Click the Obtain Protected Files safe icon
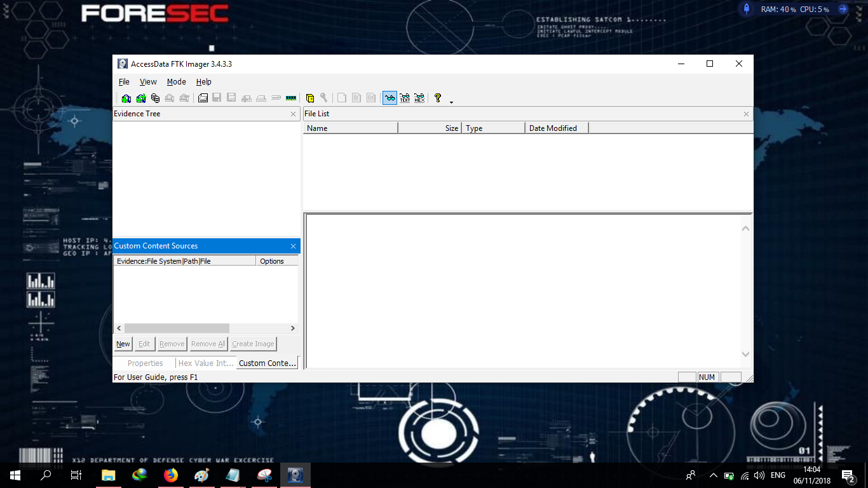Viewport: 868px width, 488px height. coord(310,98)
